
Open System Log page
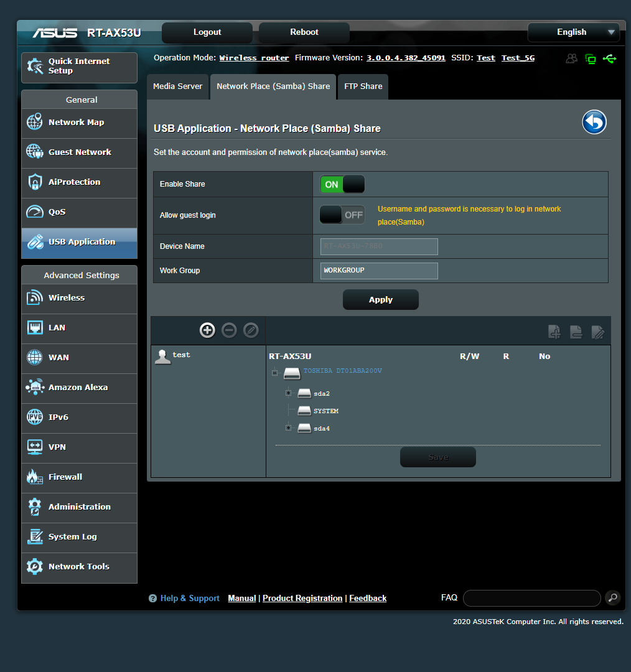point(79,537)
